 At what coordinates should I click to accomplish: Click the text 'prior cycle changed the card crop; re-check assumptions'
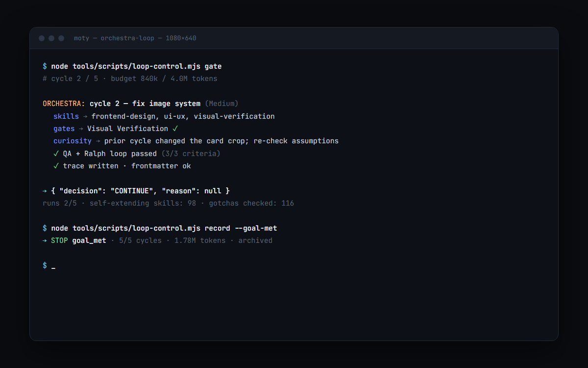(221, 141)
